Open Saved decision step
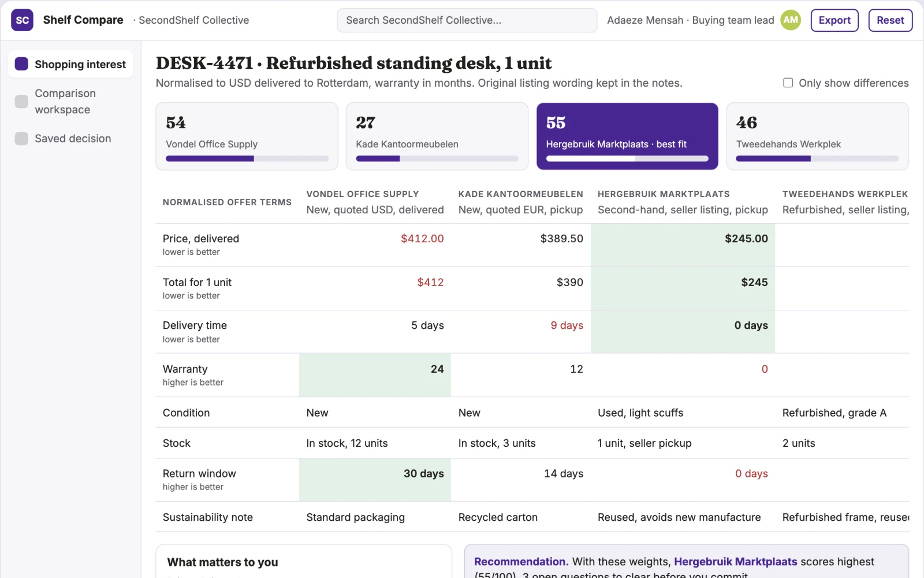The width and height of the screenshot is (924, 578). point(70,139)
